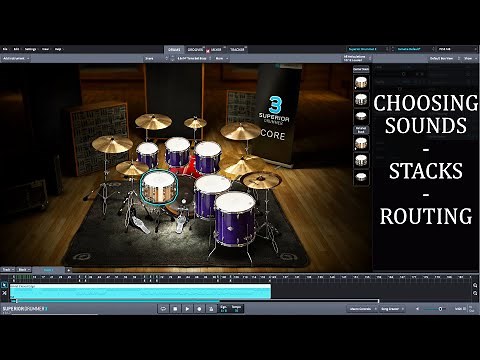Open the File menu
The height and width of the screenshot is (360, 480).
click(x=5, y=49)
